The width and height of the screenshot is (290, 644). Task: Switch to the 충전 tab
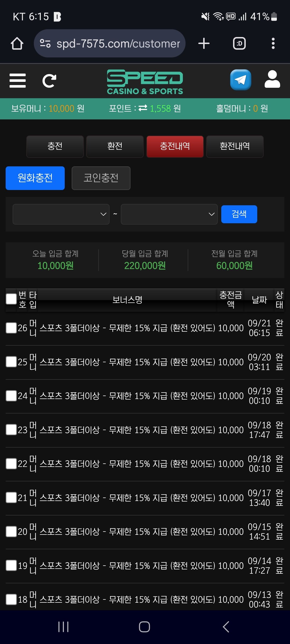tap(55, 146)
